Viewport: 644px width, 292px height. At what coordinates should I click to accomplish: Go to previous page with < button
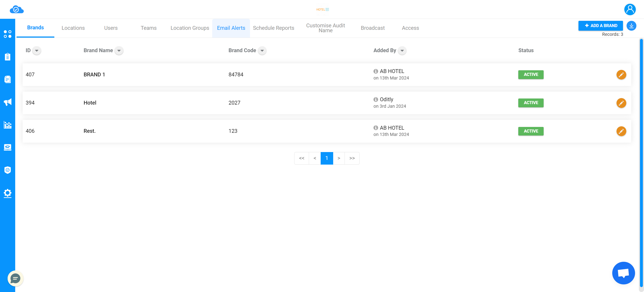click(315, 158)
